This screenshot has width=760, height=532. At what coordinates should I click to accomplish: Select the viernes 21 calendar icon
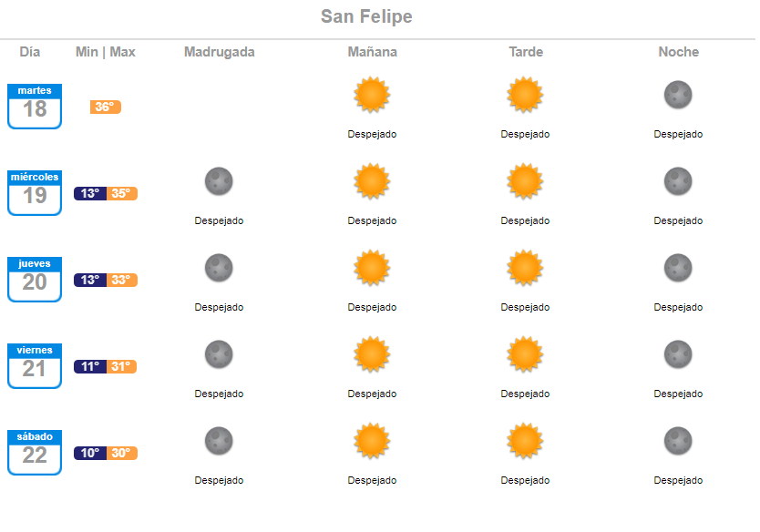(x=35, y=366)
